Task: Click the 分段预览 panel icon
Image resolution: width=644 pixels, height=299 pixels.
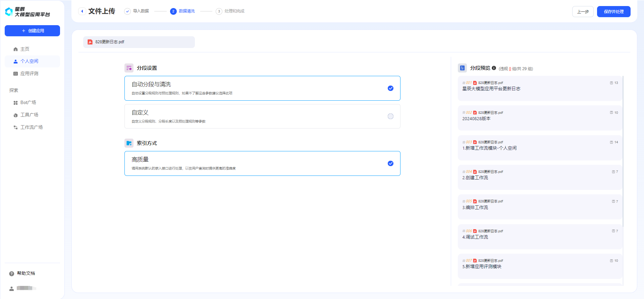Action: coord(462,68)
